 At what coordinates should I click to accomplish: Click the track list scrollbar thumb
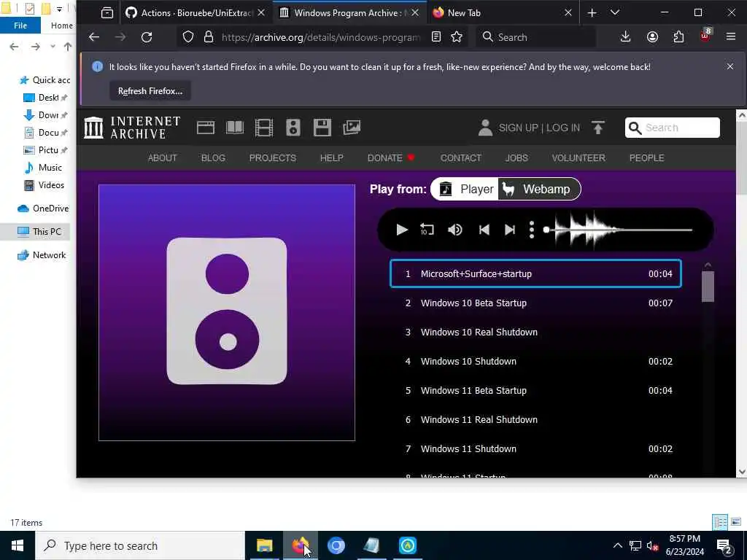point(708,286)
